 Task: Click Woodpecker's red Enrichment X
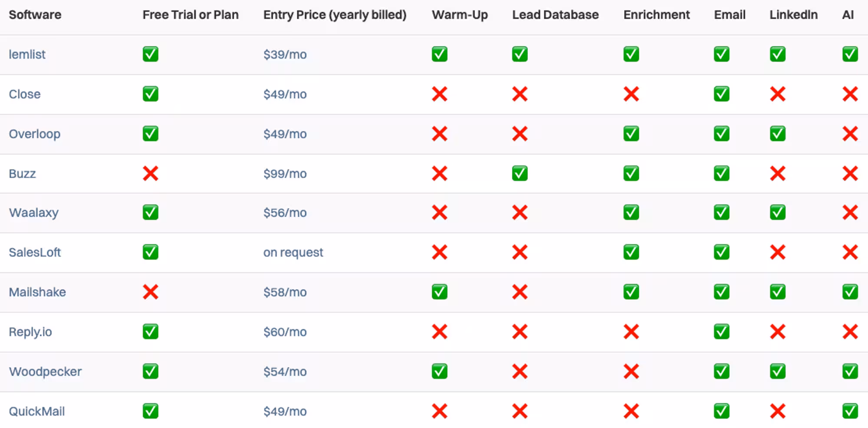click(x=631, y=372)
